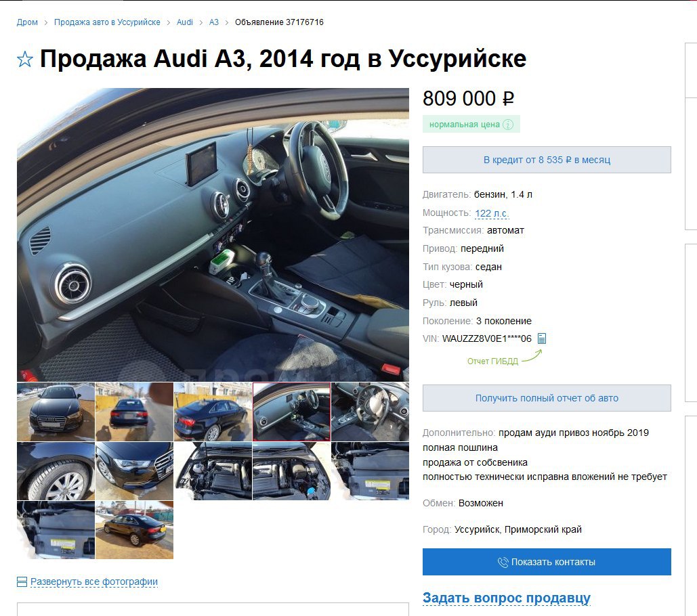The image size is (697, 616).
Task: Open the A3 breadcrumb link
Action: tap(214, 22)
